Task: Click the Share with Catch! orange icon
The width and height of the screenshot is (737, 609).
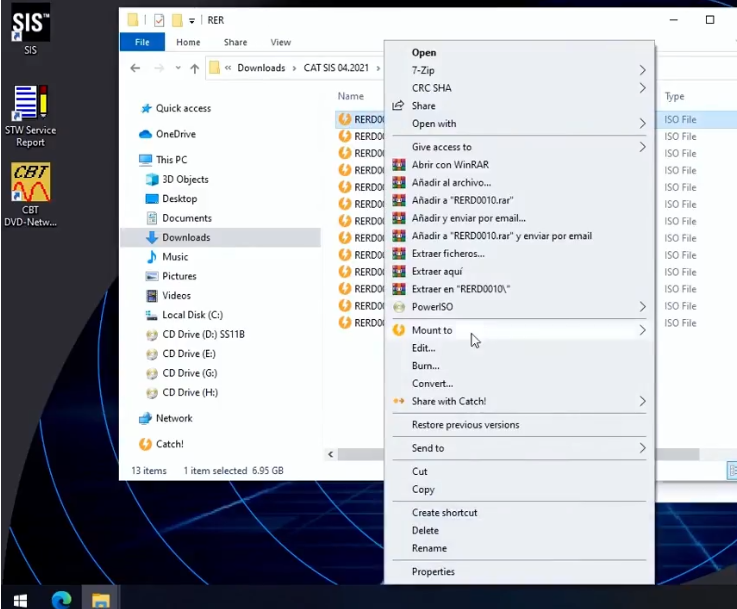Action: pos(399,401)
